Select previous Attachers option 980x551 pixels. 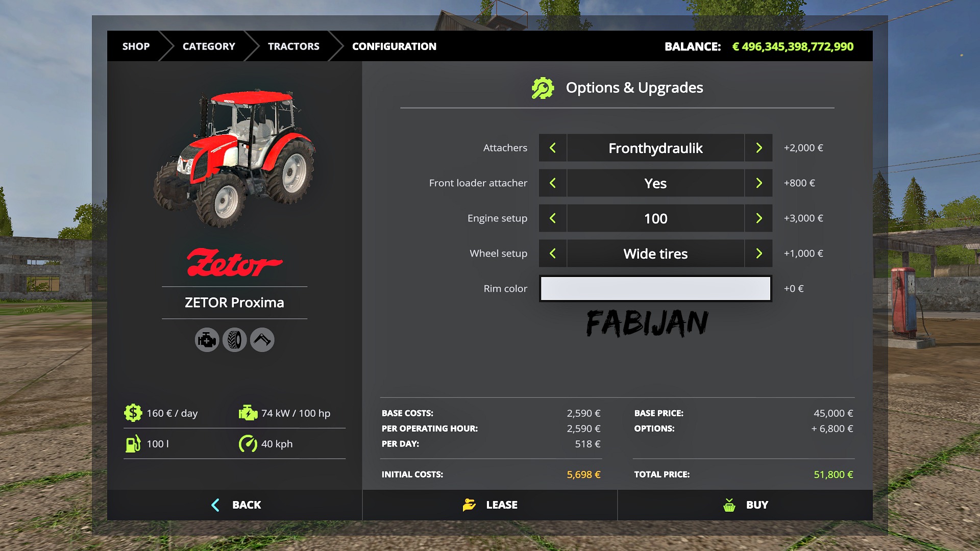pyautogui.click(x=553, y=148)
